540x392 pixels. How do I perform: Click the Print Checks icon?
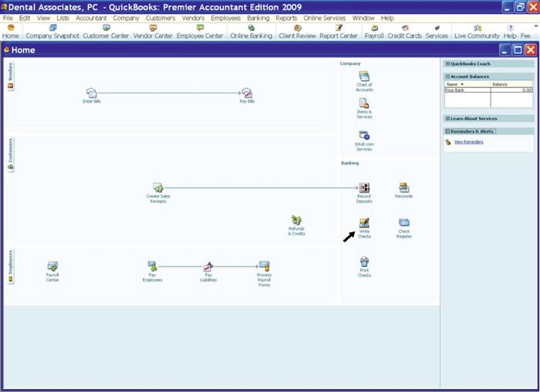point(364,263)
